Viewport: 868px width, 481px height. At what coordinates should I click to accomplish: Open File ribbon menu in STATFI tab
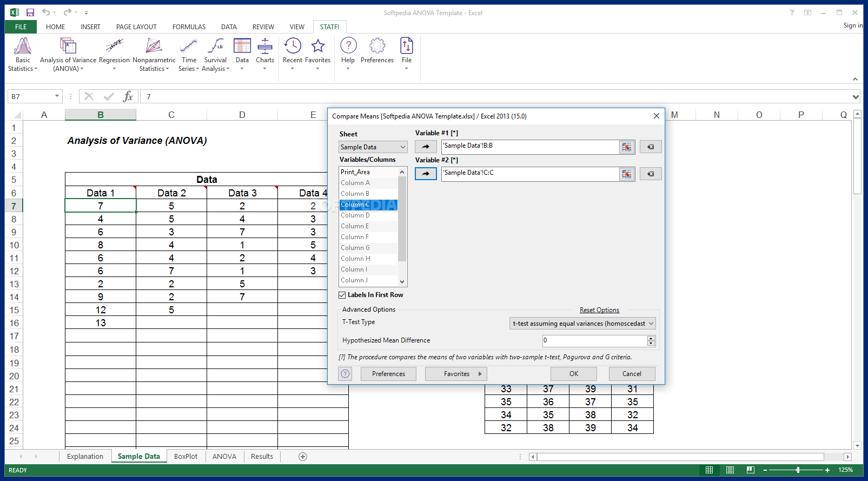407,54
